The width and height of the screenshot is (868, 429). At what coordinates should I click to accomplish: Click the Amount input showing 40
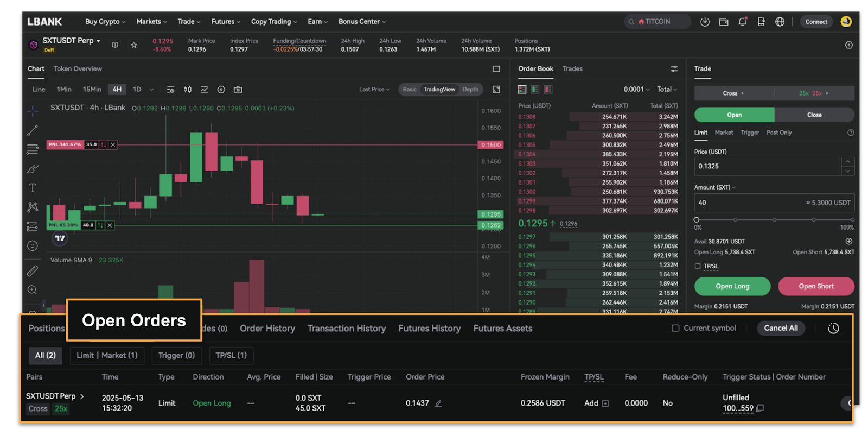tap(774, 203)
